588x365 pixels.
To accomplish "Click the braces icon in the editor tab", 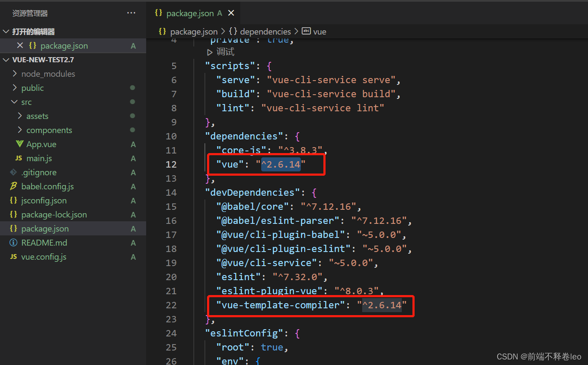I will (x=159, y=13).
